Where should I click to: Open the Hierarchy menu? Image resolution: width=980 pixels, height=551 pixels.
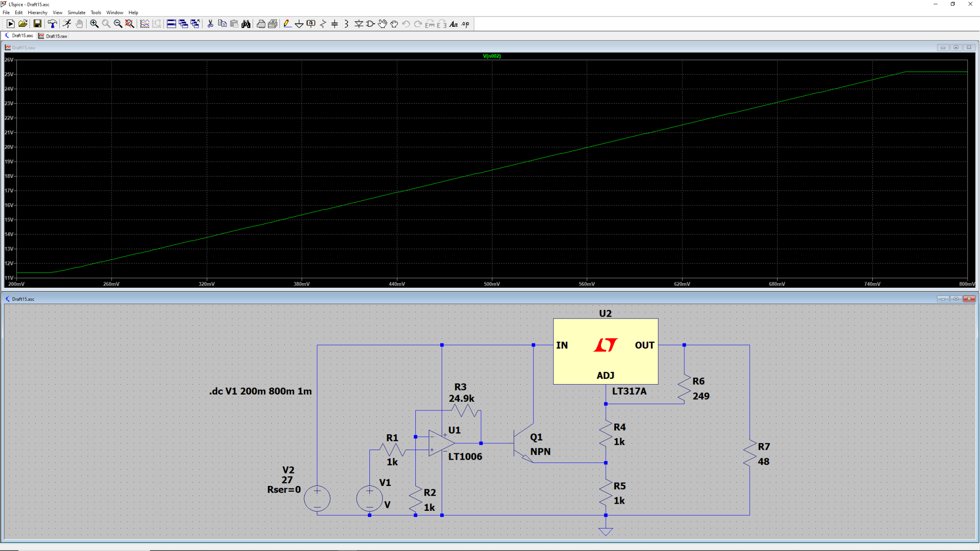[37, 12]
